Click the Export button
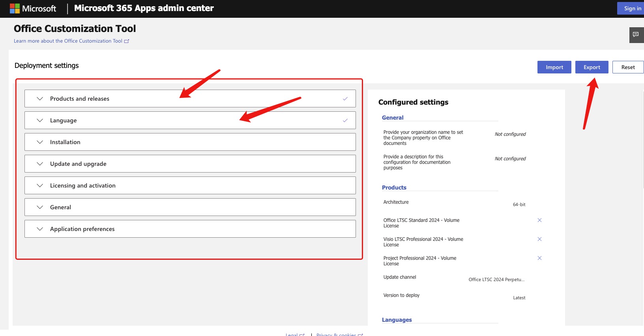The image size is (644, 336). pyautogui.click(x=592, y=67)
